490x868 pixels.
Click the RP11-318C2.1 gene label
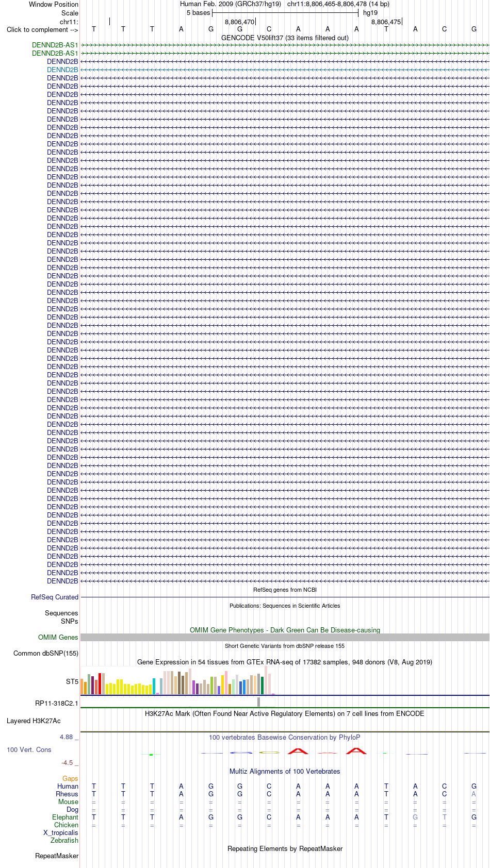click(x=57, y=703)
